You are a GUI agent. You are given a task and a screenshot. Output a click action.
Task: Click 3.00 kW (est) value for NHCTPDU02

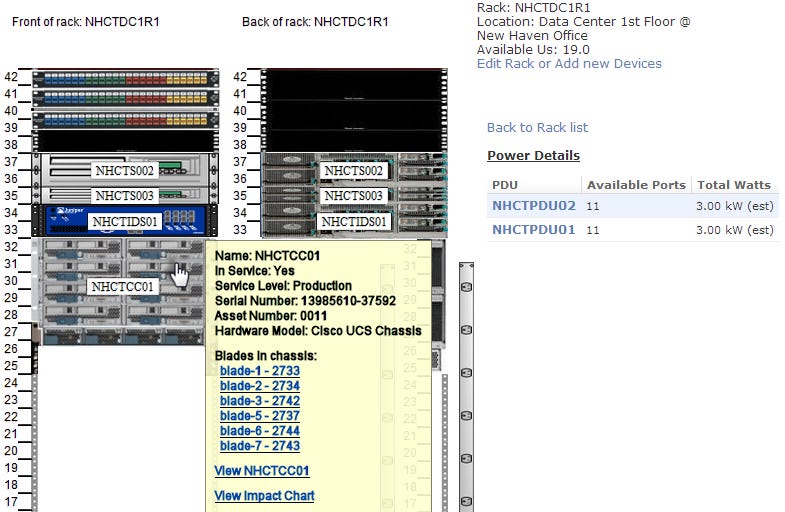(734, 206)
